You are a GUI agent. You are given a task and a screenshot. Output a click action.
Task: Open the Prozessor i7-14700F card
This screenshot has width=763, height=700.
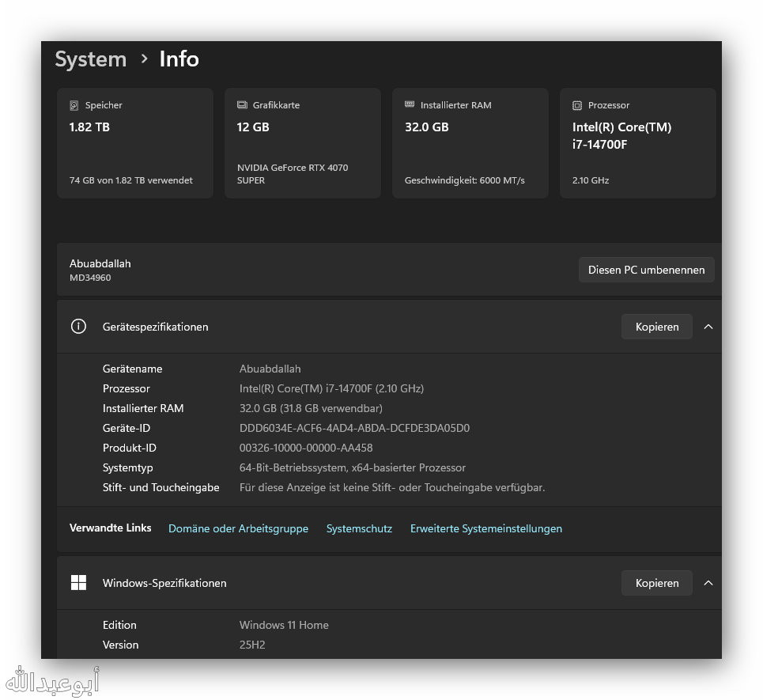point(638,143)
